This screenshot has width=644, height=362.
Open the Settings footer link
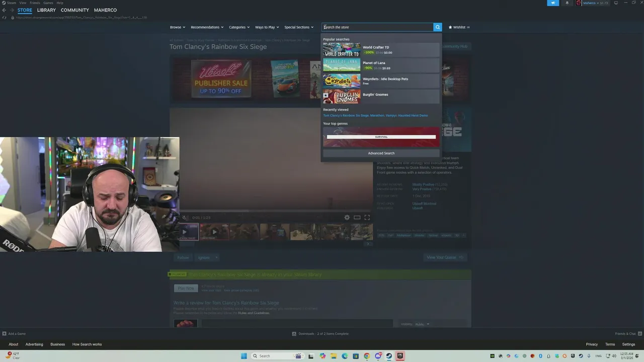click(628, 344)
